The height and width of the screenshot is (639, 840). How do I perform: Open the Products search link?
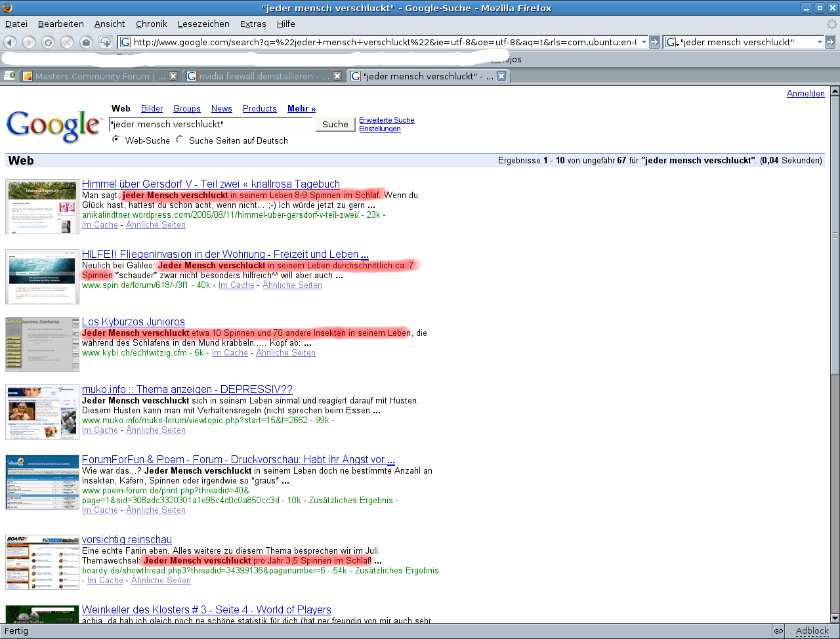(260, 109)
